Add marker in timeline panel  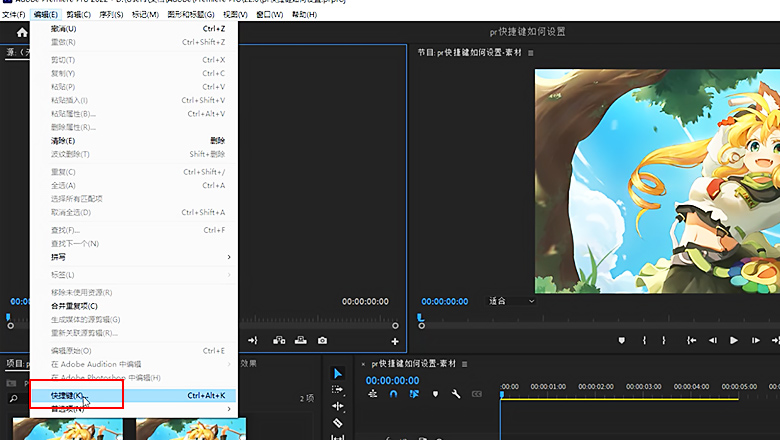435,394
